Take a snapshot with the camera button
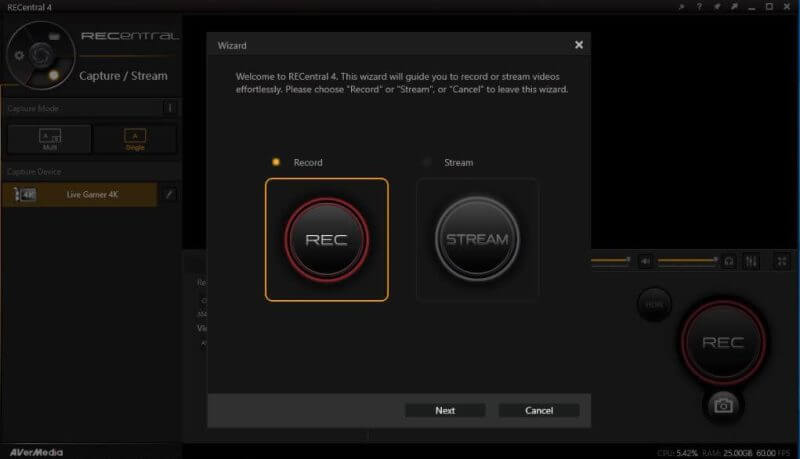 pos(723,405)
